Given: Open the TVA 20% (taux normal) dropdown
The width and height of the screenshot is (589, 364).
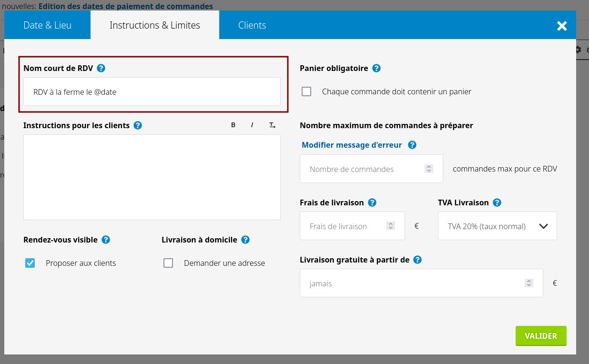Looking at the screenshot, I should tap(497, 226).
